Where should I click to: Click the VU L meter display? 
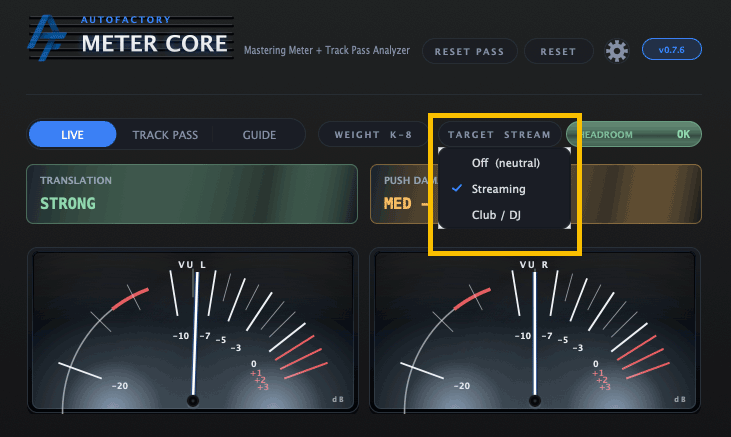193,331
